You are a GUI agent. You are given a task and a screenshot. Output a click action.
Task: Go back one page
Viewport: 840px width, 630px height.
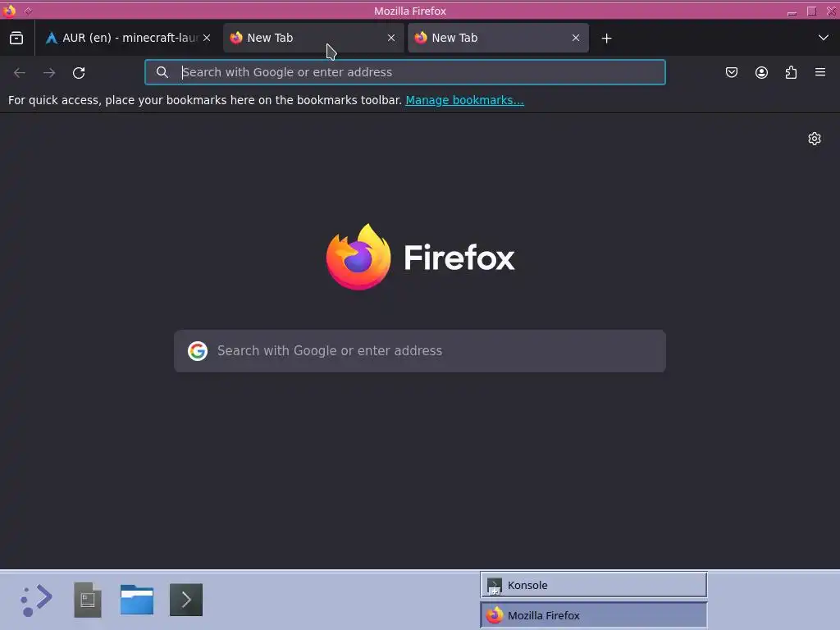pyautogui.click(x=20, y=72)
